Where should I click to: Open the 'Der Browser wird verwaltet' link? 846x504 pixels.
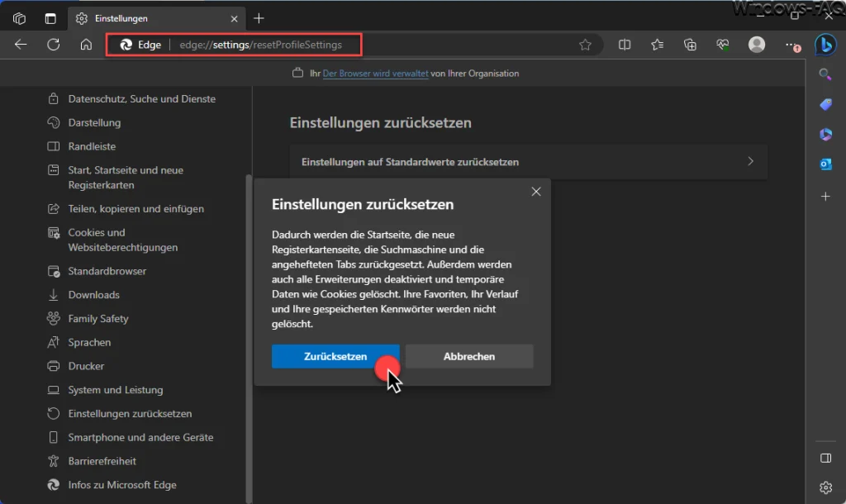pos(376,74)
